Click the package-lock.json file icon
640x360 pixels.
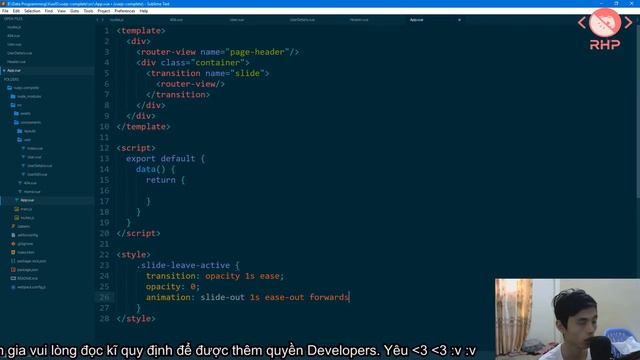[13, 261]
